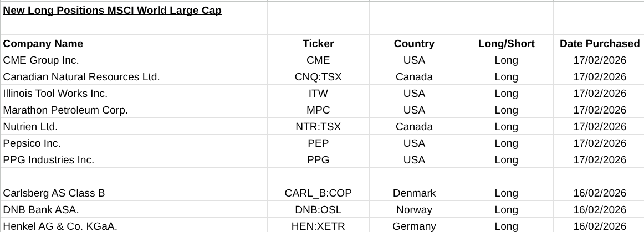Select the Ticker column header cell
Image resolution: width=644 pixels, height=232 pixels.
pos(318,44)
